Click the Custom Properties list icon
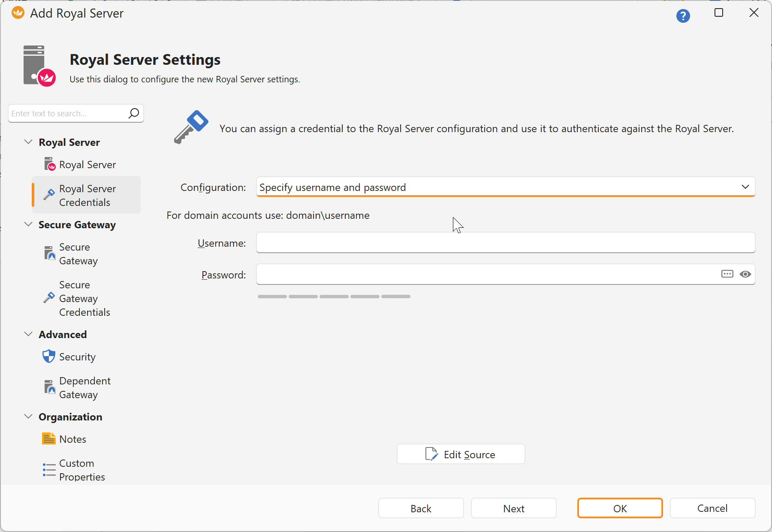The height and width of the screenshot is (532, 772). tap(49, 469)
